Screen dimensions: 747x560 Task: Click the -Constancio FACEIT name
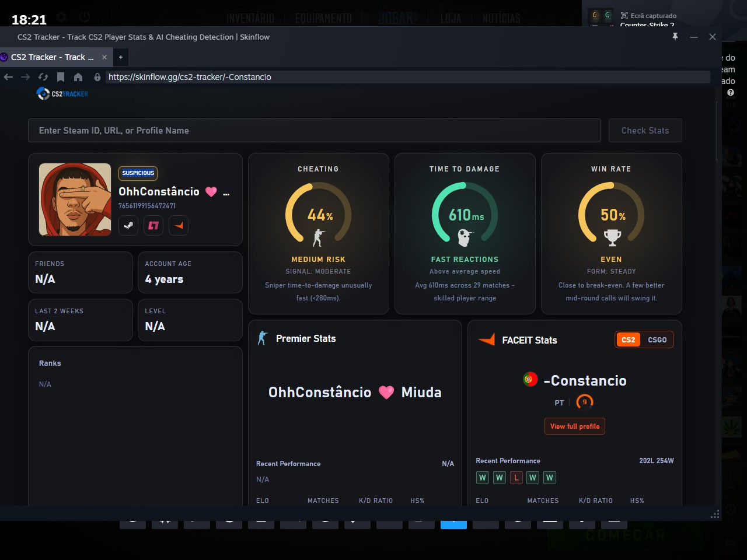(x=585, y=381)
